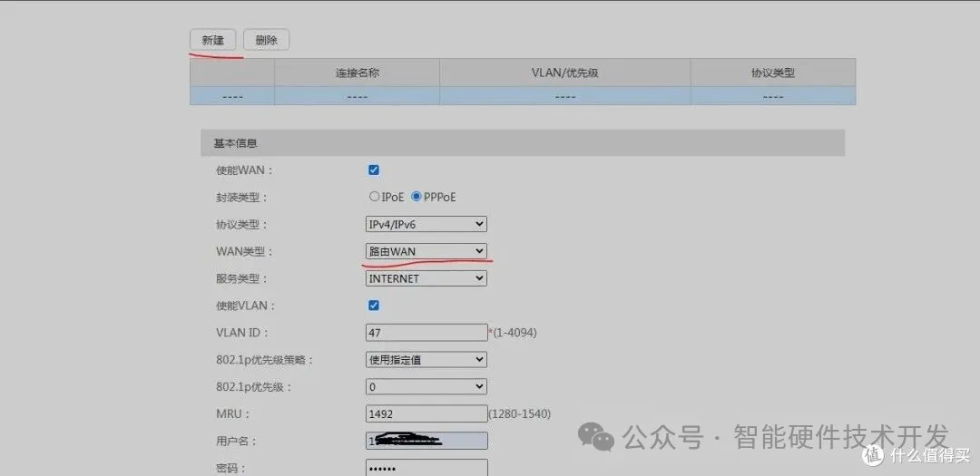
Task: Toggle the 使能VLAN checkbox
Action: point(374,306)
